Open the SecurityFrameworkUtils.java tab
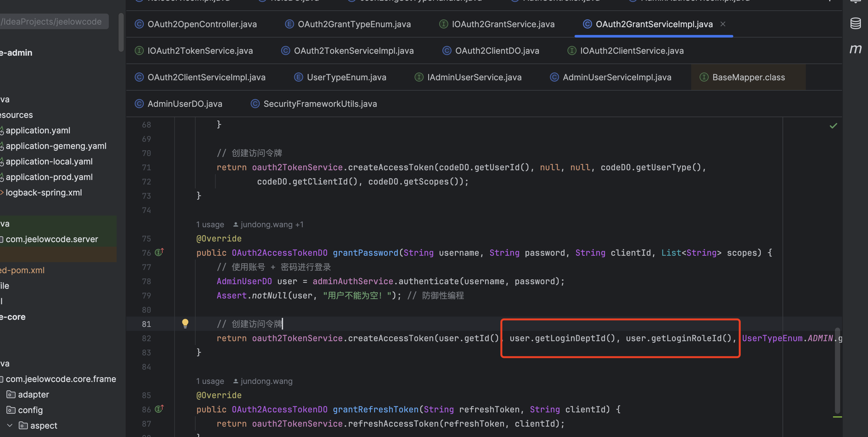 coord(320,104)
